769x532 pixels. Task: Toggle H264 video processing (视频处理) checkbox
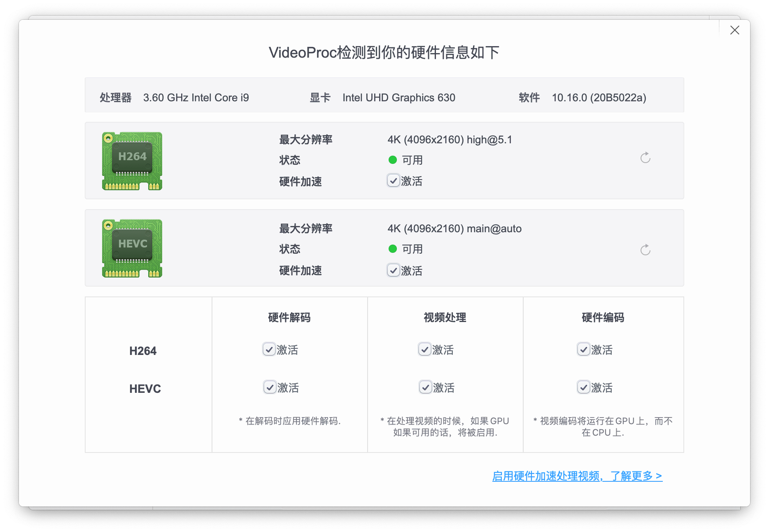424,350
